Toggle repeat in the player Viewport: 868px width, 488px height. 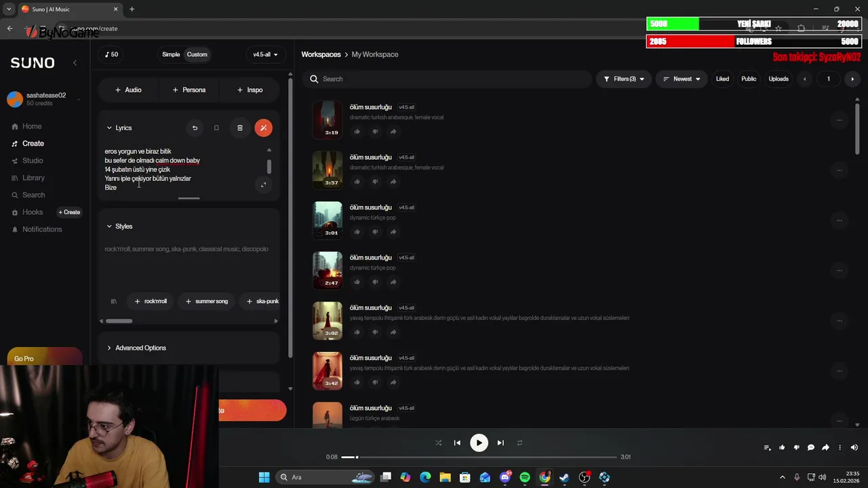pos(519,443)
